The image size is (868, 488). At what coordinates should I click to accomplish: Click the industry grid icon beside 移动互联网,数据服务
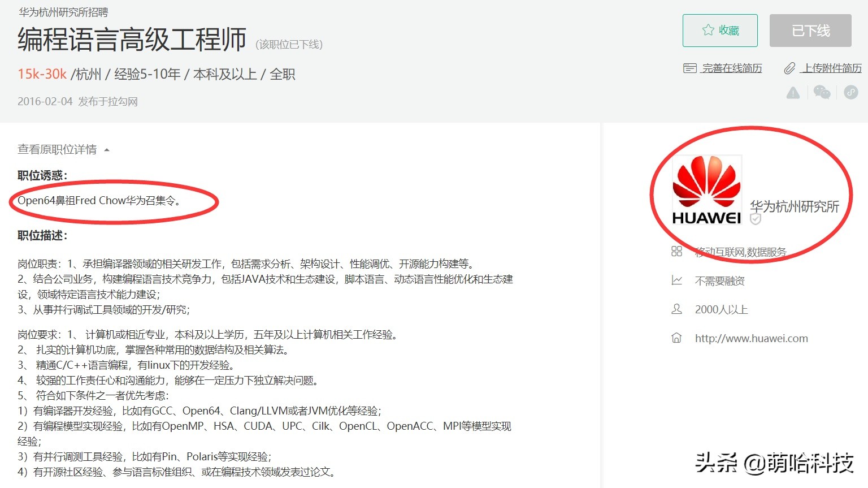coord(676,252)
